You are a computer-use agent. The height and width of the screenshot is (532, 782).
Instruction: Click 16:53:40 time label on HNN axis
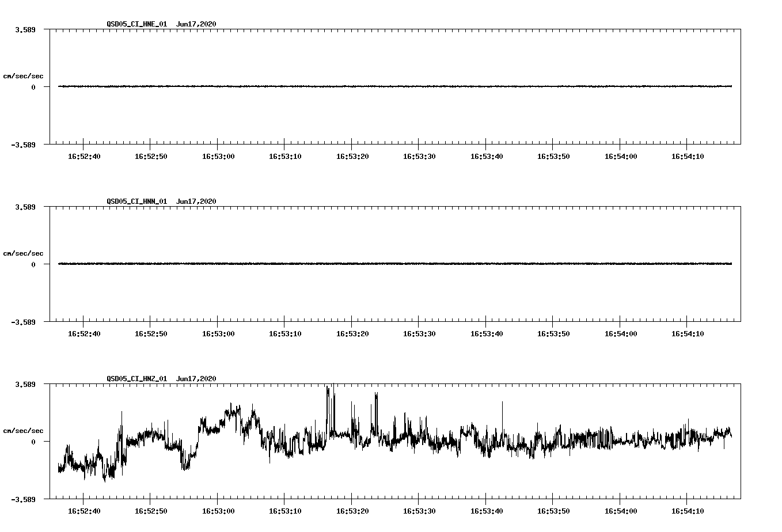[487, 334]
